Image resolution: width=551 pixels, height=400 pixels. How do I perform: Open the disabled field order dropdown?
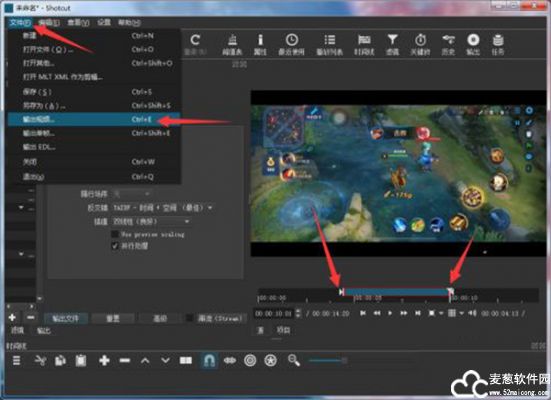(132, 194)
